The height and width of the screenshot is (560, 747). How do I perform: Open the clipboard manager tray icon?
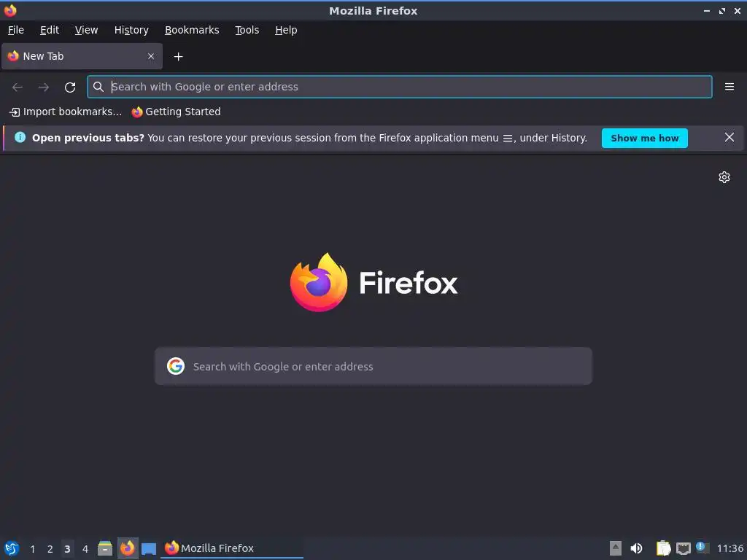click(x=663, y=548)
